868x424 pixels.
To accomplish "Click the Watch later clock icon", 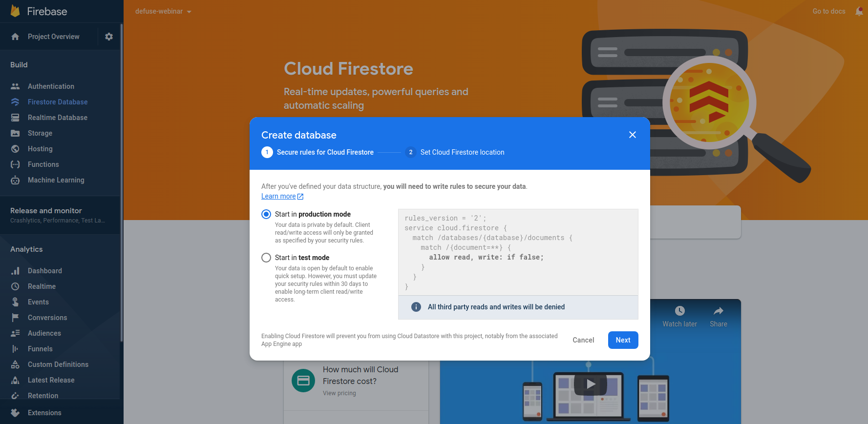I will (679, 311).
